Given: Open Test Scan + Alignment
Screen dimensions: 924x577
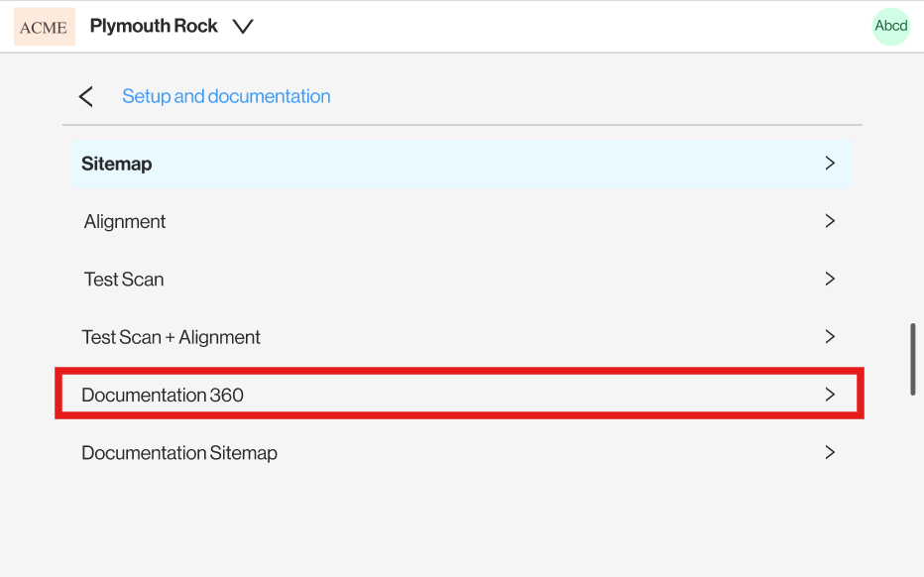Looking at the screenshot, I should click(x=463, y=337).
